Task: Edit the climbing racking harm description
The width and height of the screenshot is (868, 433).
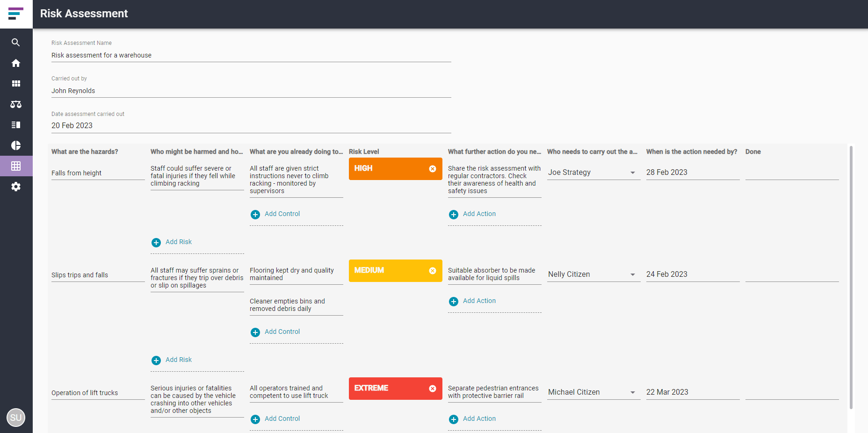Action: point(197,176)
